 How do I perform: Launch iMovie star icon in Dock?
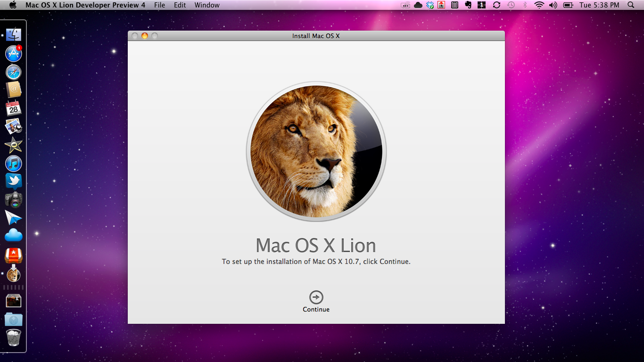14,145
